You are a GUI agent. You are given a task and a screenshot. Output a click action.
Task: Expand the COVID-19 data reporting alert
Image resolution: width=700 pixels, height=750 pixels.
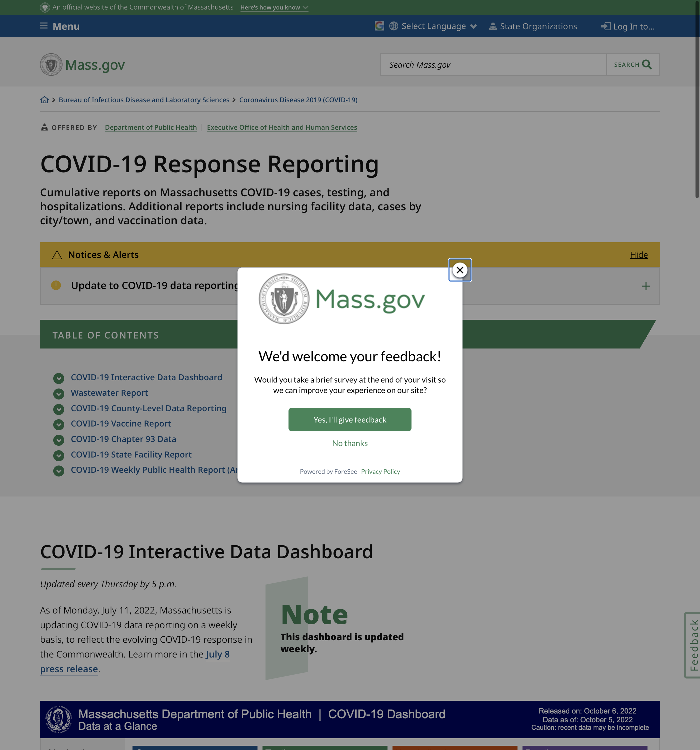[646, 286]
